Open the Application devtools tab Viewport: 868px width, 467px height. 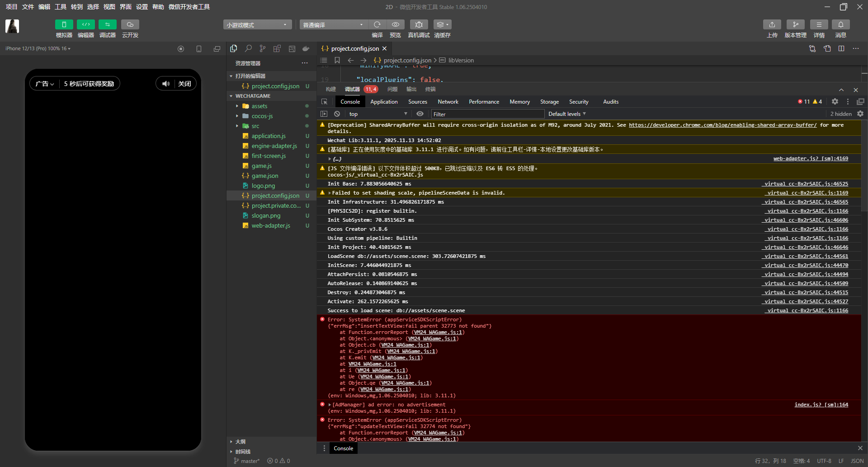click(x=384, y=102)
